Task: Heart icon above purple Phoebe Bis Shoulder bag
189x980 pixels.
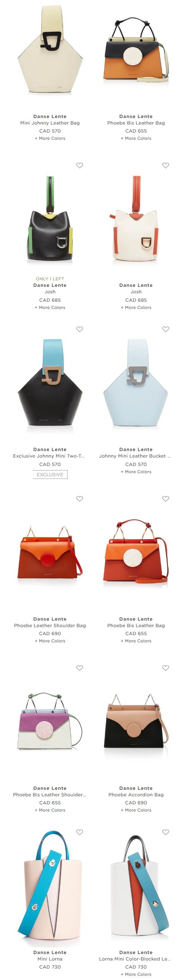Action: tap(79, 668)
